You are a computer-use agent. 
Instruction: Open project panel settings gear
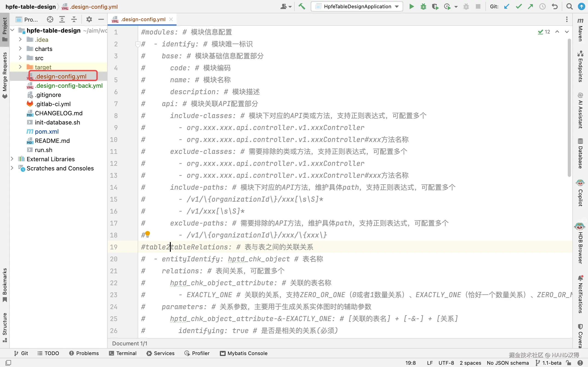click(89, 20)
